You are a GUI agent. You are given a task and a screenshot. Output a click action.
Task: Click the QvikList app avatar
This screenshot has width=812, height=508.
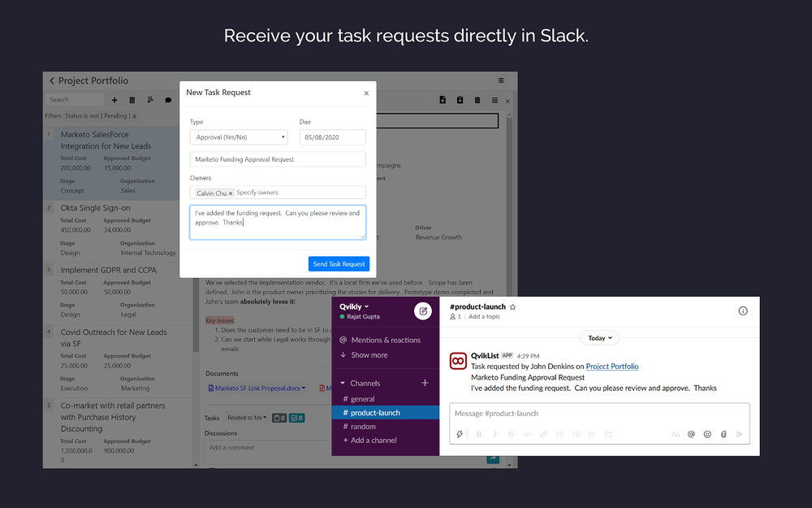(458, 362)
